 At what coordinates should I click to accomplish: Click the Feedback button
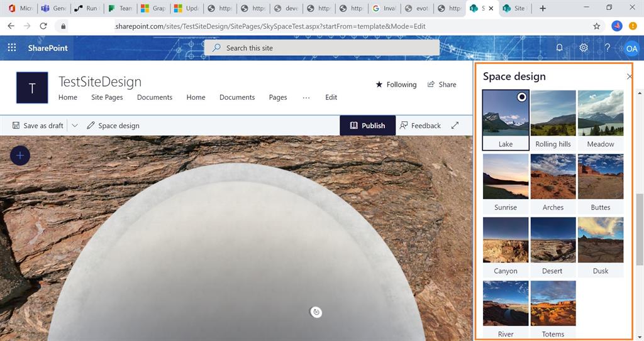click(420, 126)
